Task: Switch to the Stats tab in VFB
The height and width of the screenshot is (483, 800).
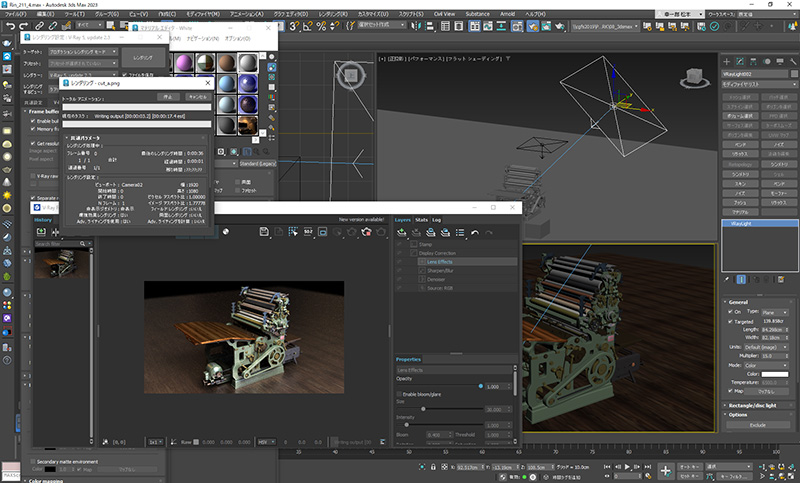Action: (x=421, y=220)
